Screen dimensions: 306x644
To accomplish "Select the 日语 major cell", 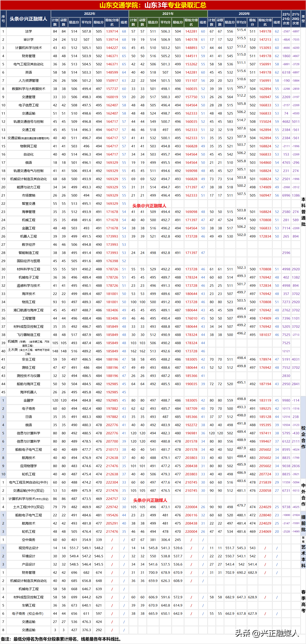I will tap(29, 417).
